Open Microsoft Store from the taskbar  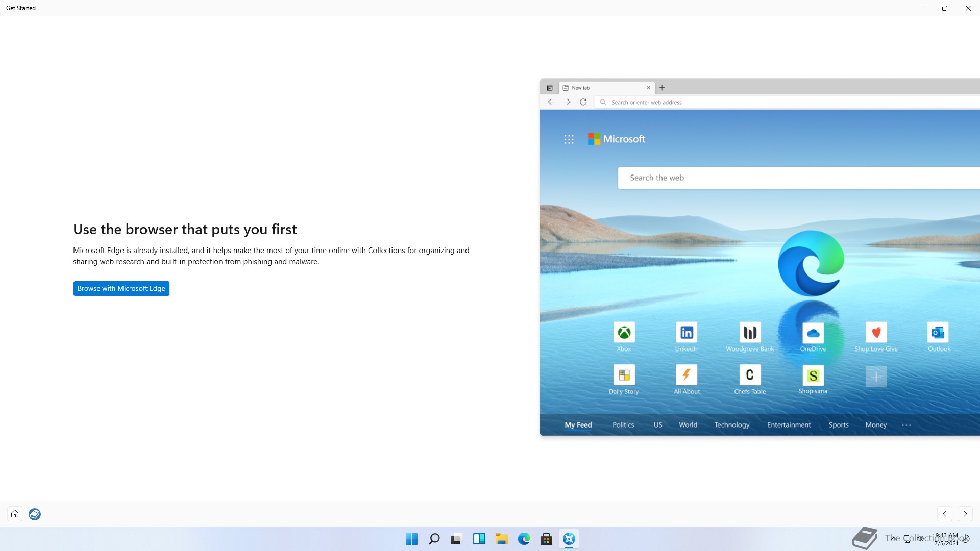point(546,539)
